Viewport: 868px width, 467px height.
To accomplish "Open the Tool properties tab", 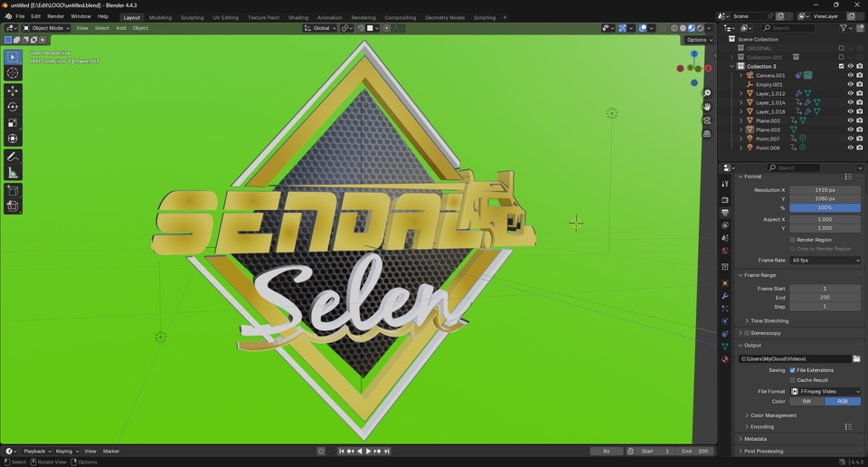I will 724,184.
